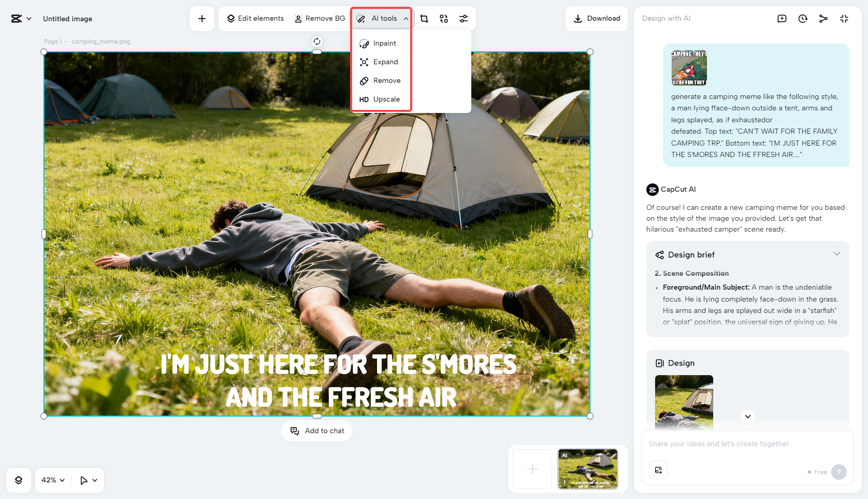Choose Upscale from the AI tools menu
868x499 pixels.
[381, 99]
